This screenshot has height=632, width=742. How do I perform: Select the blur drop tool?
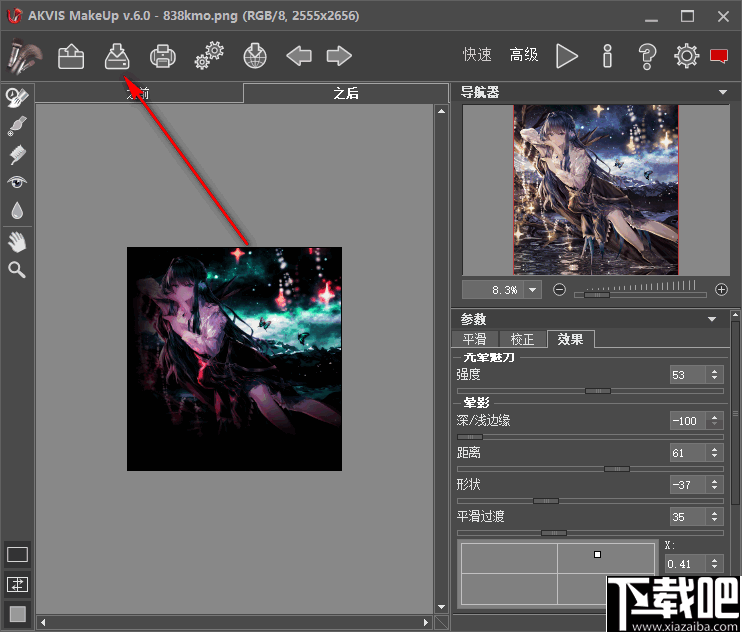tap(17, 211)
